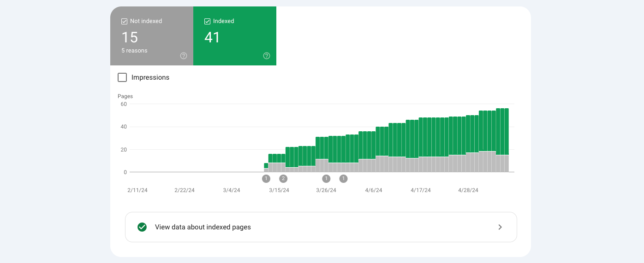This screenshot has height=263, width=644.
Task: Click the Impressions label text
Action: pos(150,77)
